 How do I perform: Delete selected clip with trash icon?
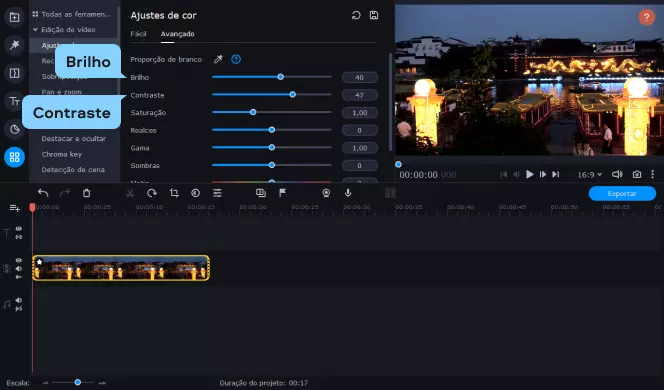pyautogui.click(x=86, y=193)
